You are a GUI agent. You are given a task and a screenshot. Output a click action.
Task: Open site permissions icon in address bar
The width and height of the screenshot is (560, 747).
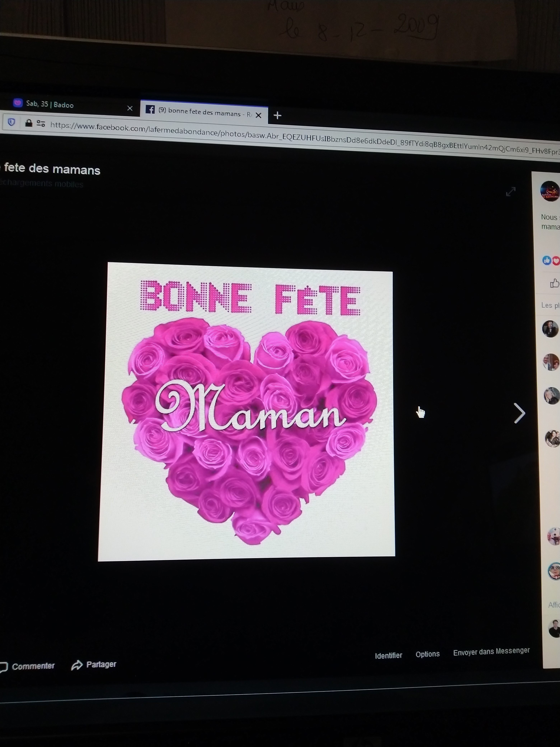[x=41, y=124]
